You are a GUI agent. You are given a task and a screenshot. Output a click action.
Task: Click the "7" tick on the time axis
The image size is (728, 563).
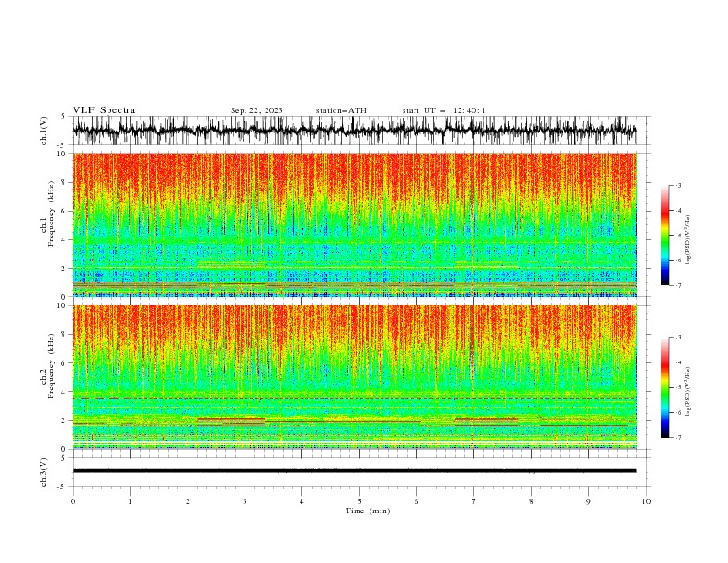(x=474, y=501)
